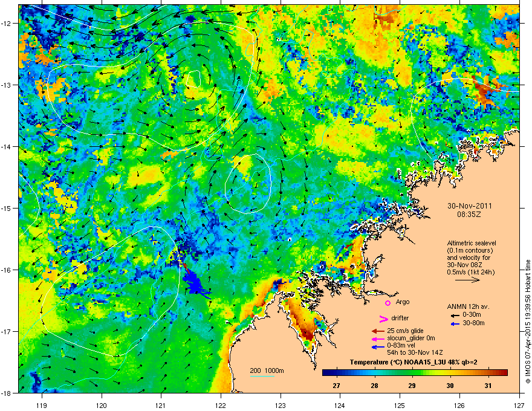The image size is (532, 411).
Task: Click the blue 0-83m vel arrow symbol
Action: coord(378,347)
